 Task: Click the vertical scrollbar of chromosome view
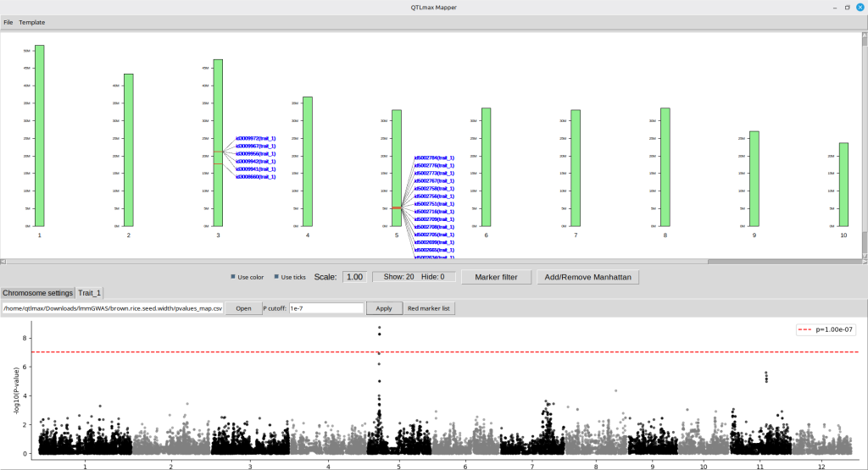point(864,144)
